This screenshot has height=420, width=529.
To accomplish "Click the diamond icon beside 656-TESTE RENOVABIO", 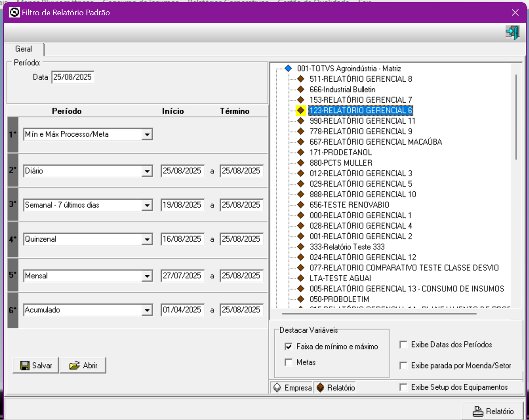I will tap(301, 205).
